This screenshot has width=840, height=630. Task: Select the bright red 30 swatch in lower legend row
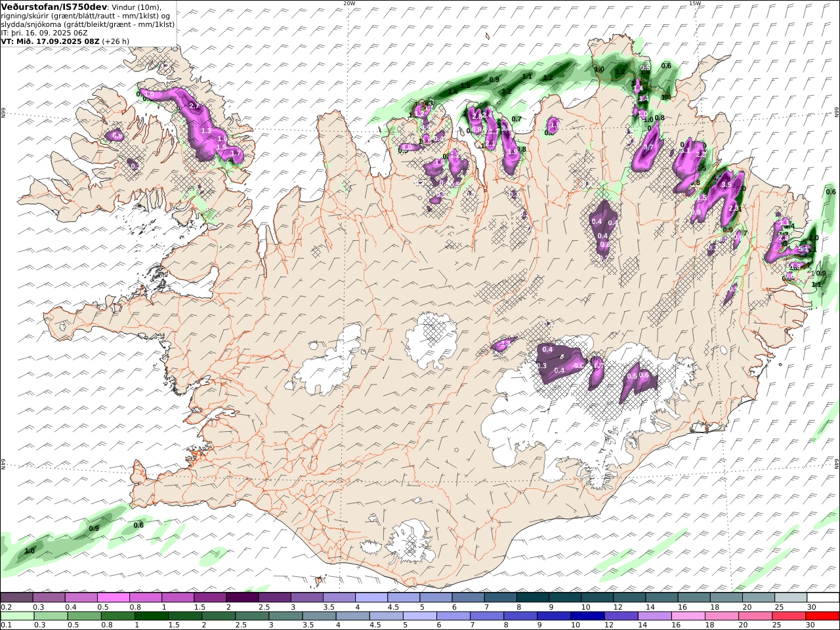click(822, 616)
